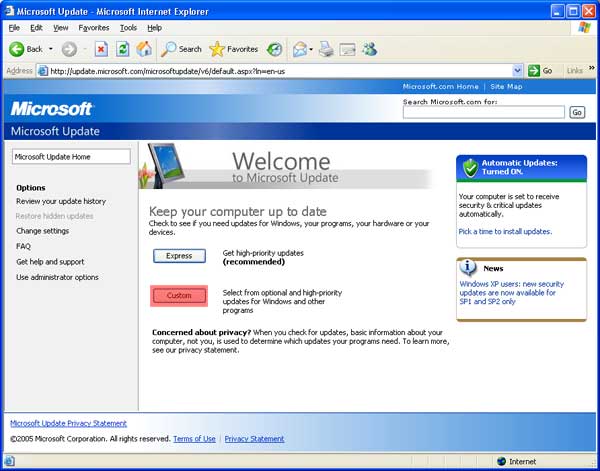Click the Back navigation arrow icon
The height and width of the screenshot is (471, 600).
coord(16,49)
